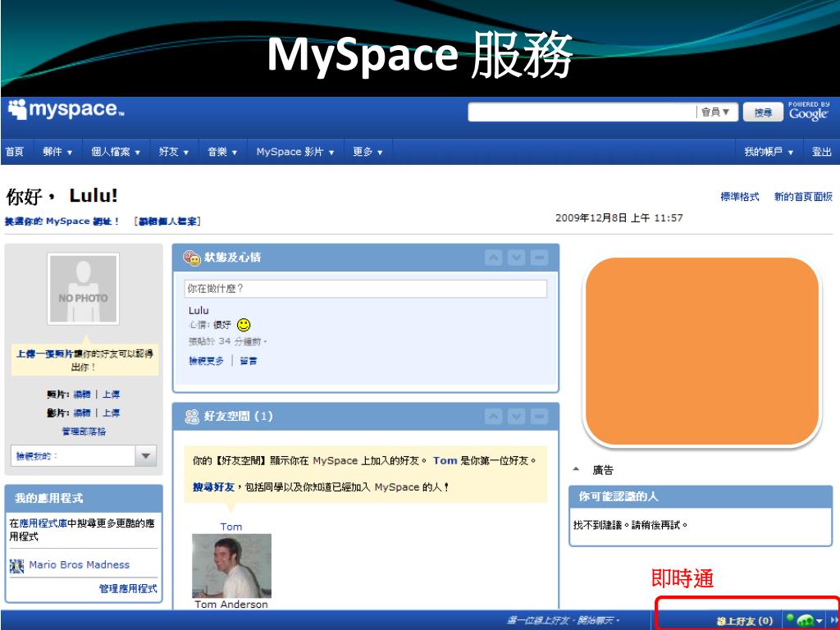Image resolution: width=840 pixels, height=630 pixels.
Task: Click the Mario Bros Madness app icon
Action: pyautogui.click(x=16, y=566)
